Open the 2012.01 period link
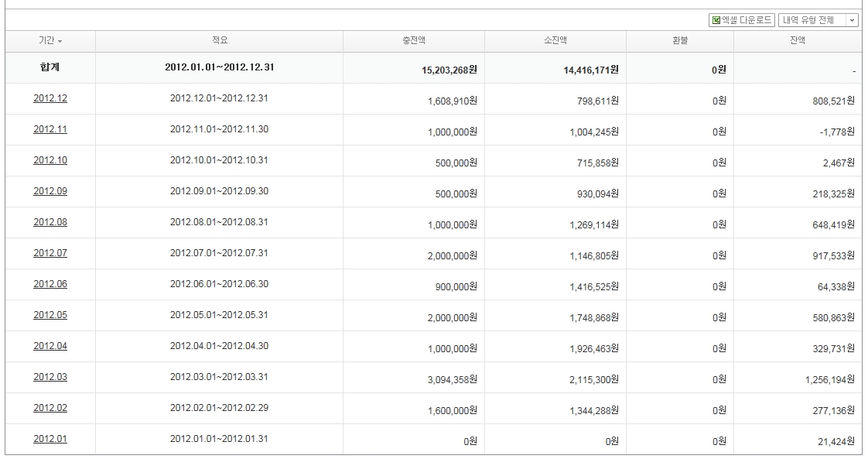868x459 pixels. tap(50, 439)
